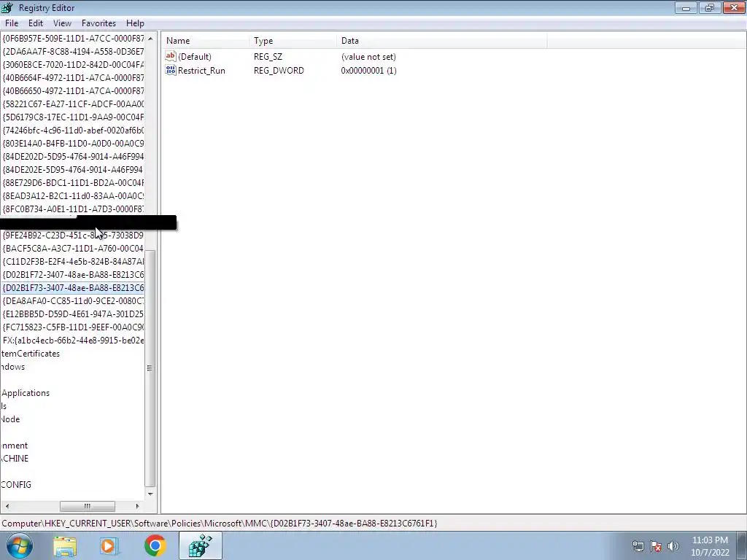The image size is (747, 560).
Task: Click the Type column header
Action: coord(293,41)
